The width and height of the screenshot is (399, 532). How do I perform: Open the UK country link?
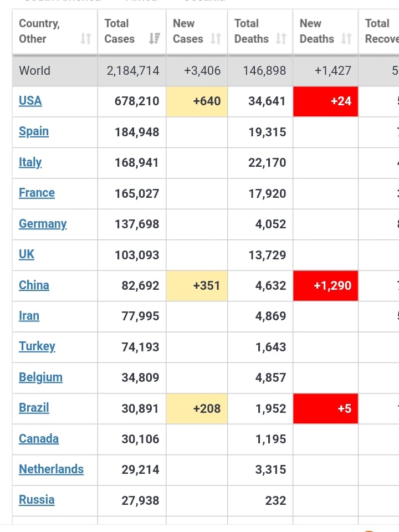click(27, 254)
